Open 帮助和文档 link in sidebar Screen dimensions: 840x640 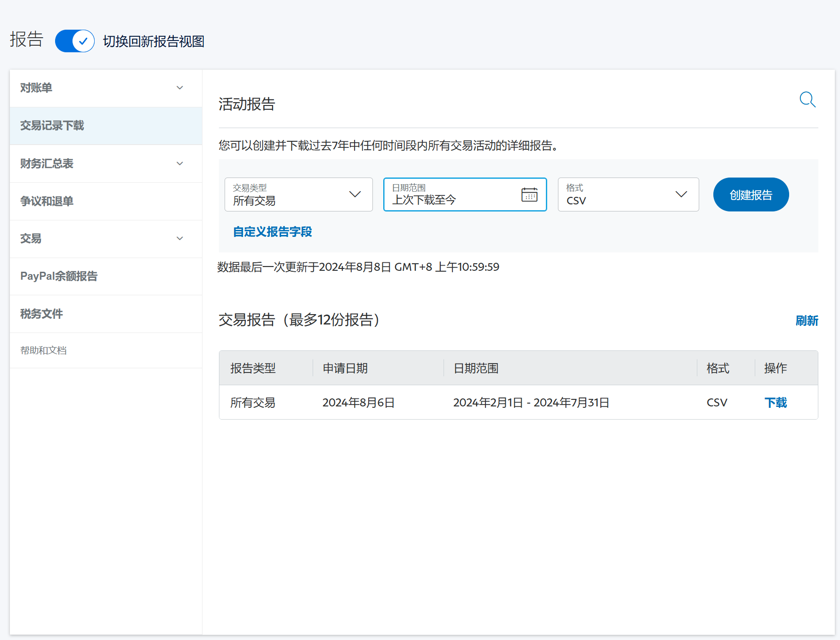43,350
